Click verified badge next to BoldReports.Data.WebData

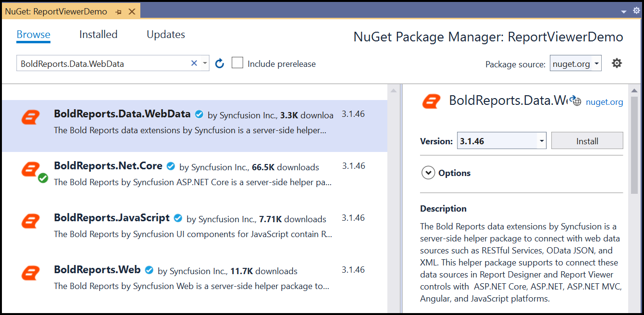199,114
